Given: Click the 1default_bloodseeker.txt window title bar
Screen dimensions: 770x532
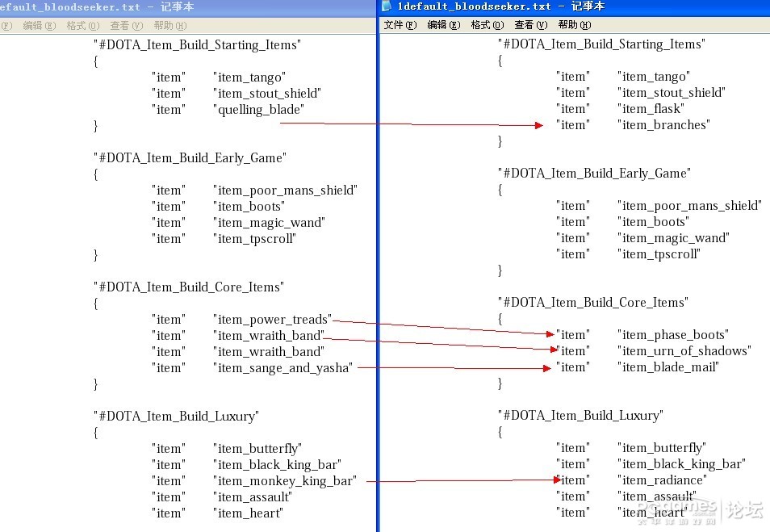Looking at the screenshot, I should pos(575,6).
